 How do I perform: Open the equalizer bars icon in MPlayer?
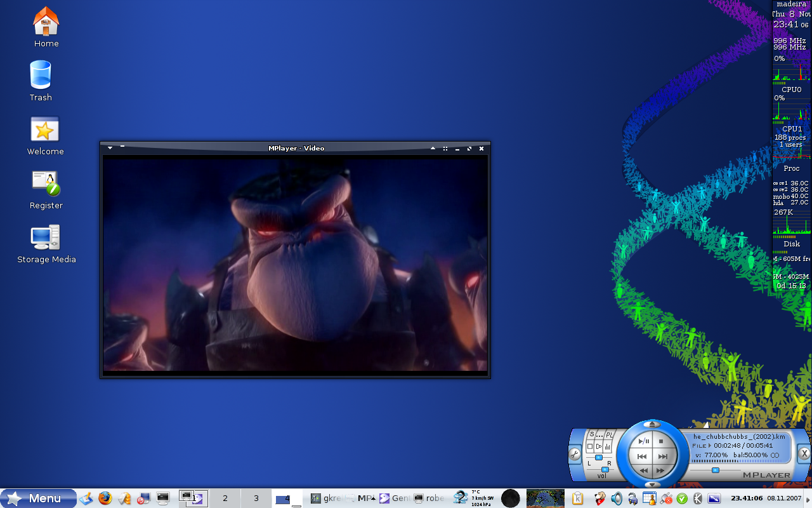click(607, 447)
